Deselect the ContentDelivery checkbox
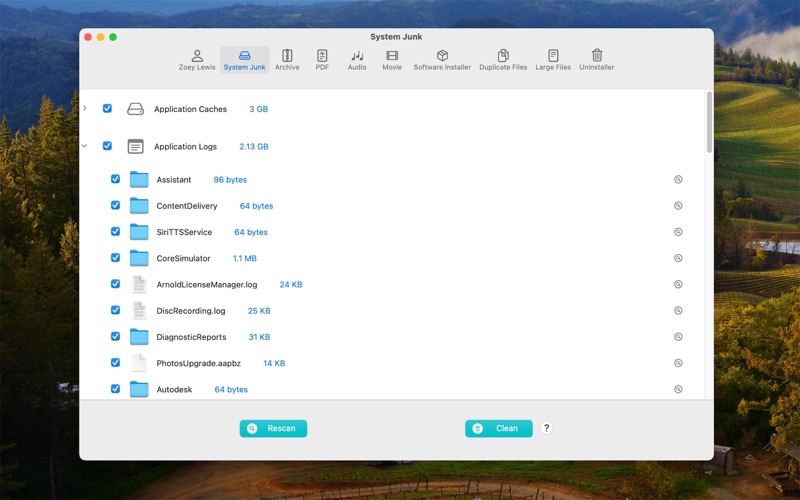 115,205
